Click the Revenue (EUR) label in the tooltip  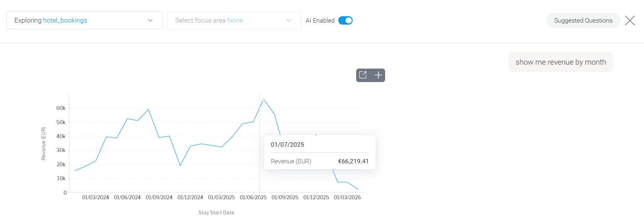(x=291, y=161)
